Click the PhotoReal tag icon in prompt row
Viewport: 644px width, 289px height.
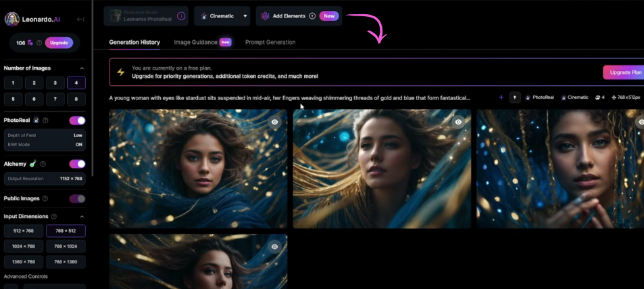click(528, 97)
